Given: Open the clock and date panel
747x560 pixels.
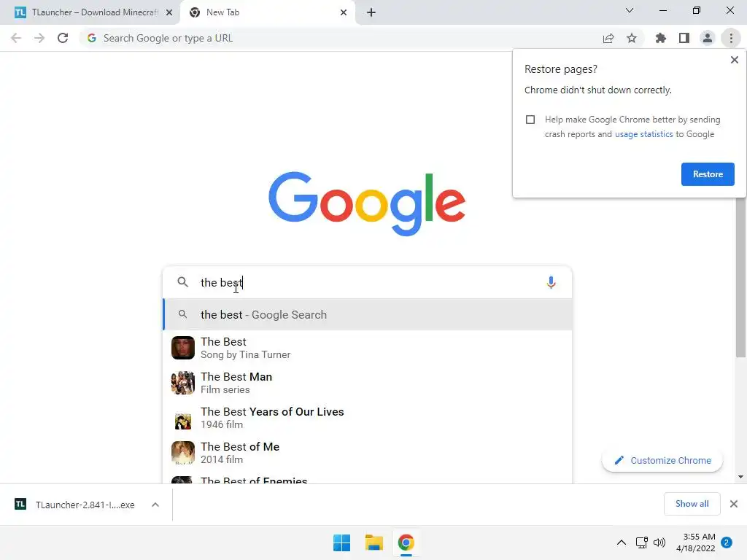Looking at the screenshot, I should pos(695,542).
